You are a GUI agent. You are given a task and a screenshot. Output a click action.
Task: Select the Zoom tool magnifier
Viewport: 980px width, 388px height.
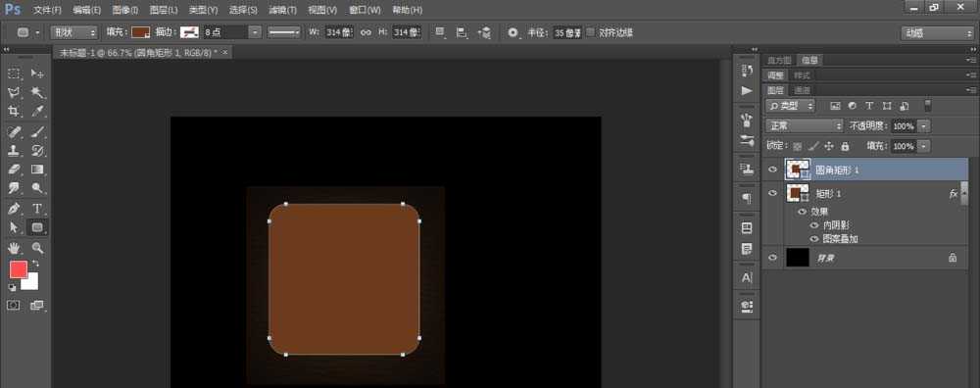tap(37, 248)
